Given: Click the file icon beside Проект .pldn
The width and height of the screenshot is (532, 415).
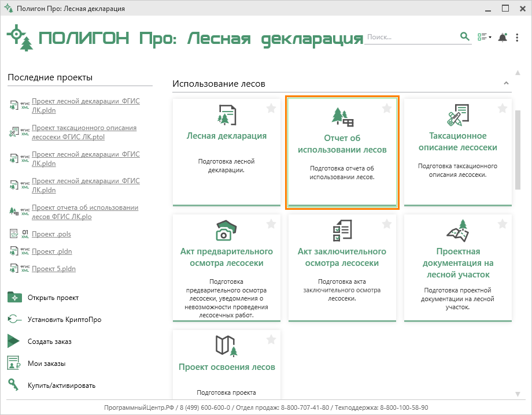Looking at the screenshot, I should (13, 251).
